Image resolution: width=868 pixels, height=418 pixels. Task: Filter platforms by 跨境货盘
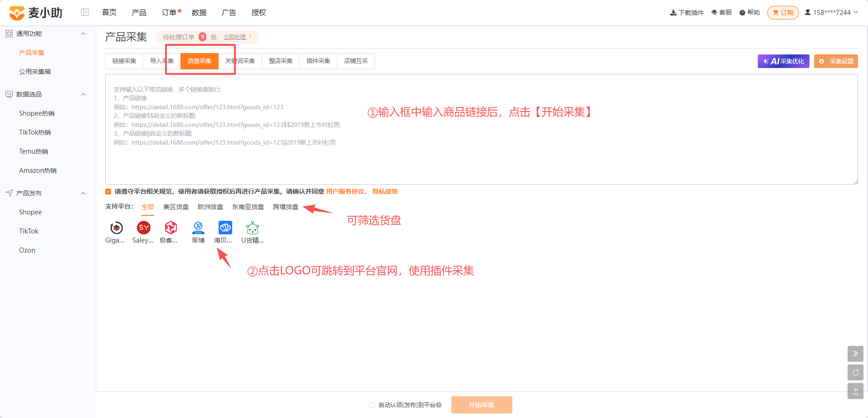click(x=286, y=207)
